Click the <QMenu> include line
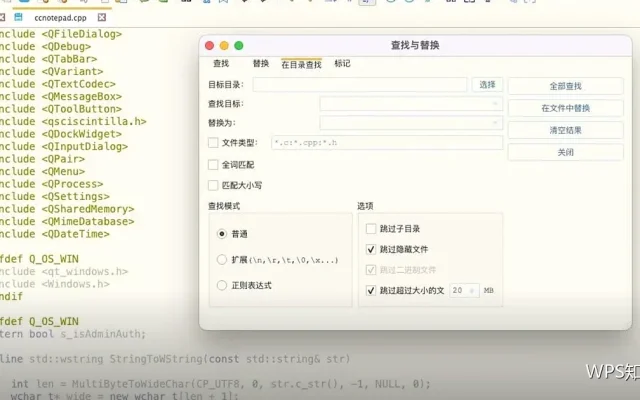This screenshot has height=400, width=640. pos(42,171)
